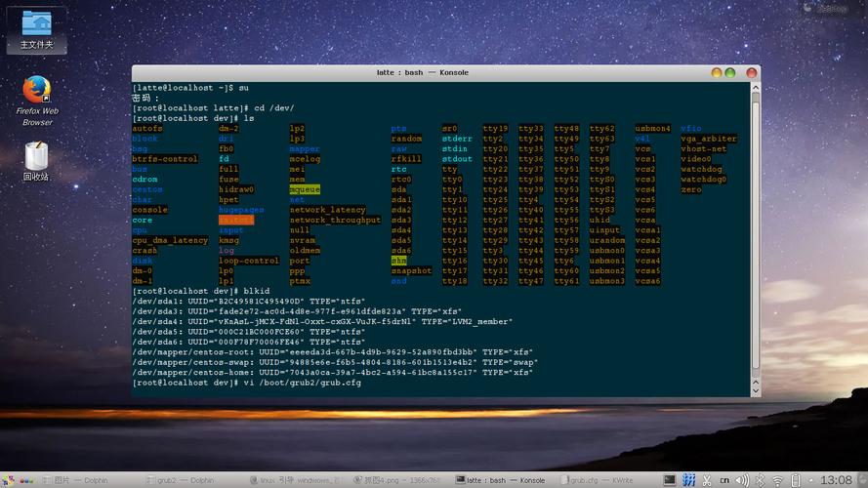Click the 'vi /boot/grub2/grub.cfg' command prompt

[x=247, y=383]
